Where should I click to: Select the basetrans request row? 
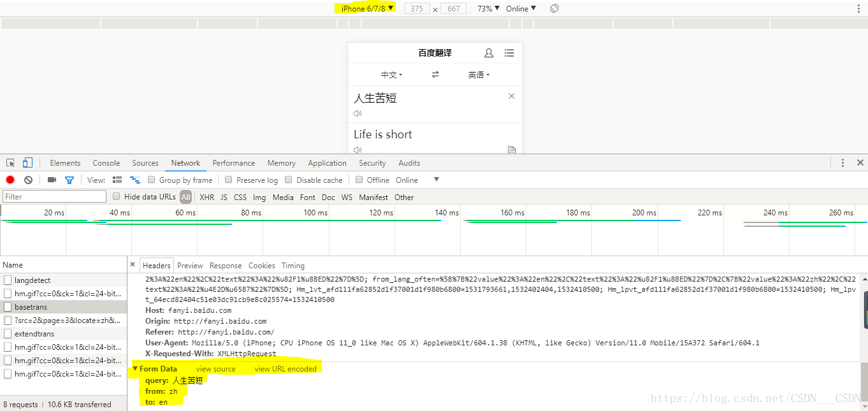pyautogui.click(x=64, y=306)
